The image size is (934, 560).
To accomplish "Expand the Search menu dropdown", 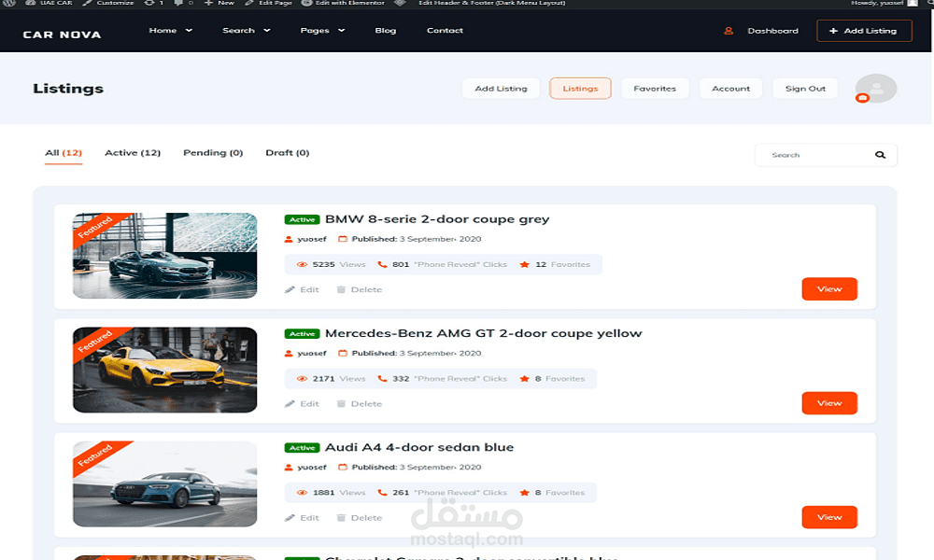I will click(x=246, y=31).
